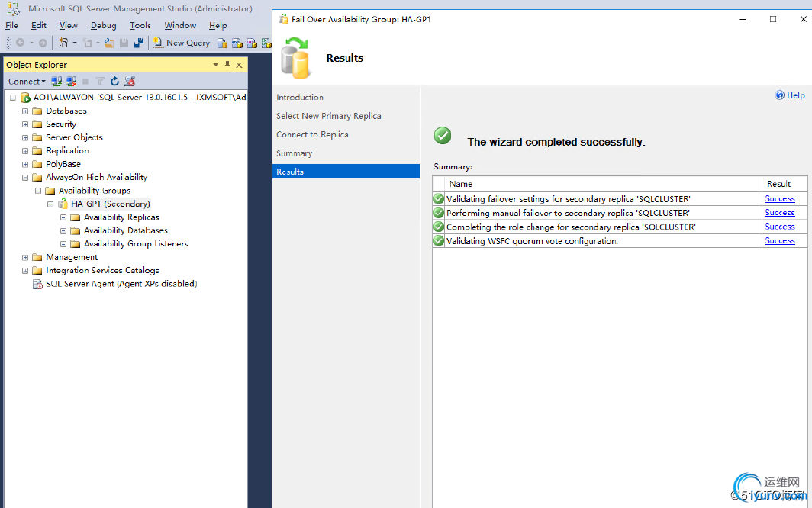Expand the Security folder
812x508 pixels.
pos(25,124)
